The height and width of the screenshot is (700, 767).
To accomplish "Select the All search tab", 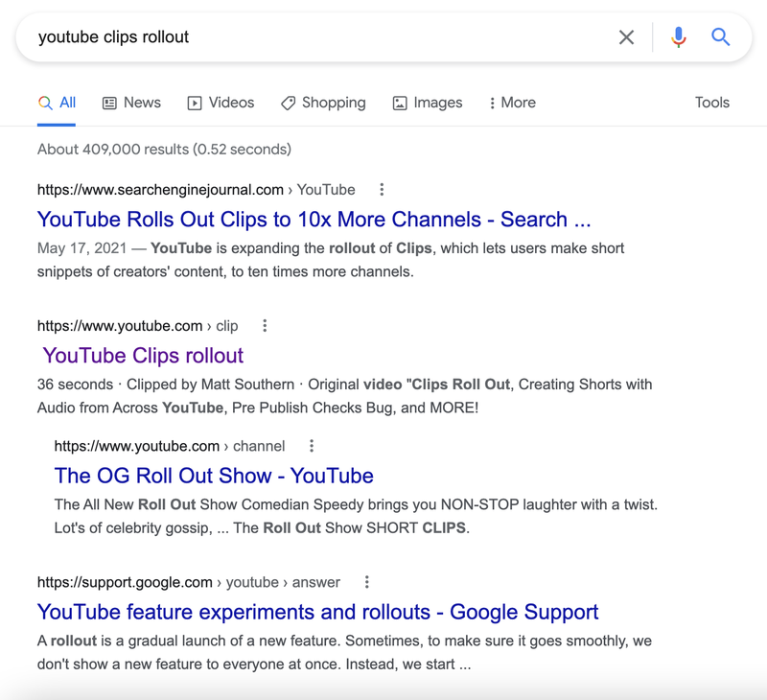I will (x=57, y=103).
